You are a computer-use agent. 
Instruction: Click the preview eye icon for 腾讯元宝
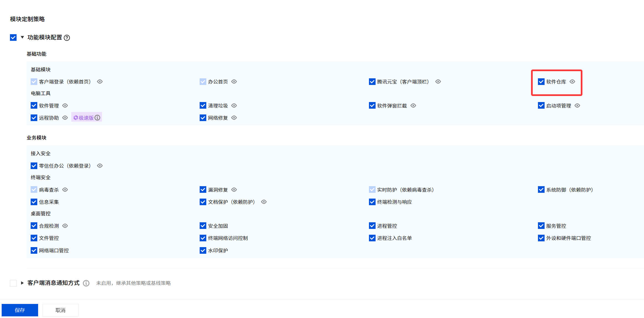pyautogui.click(x=438, y=82)
